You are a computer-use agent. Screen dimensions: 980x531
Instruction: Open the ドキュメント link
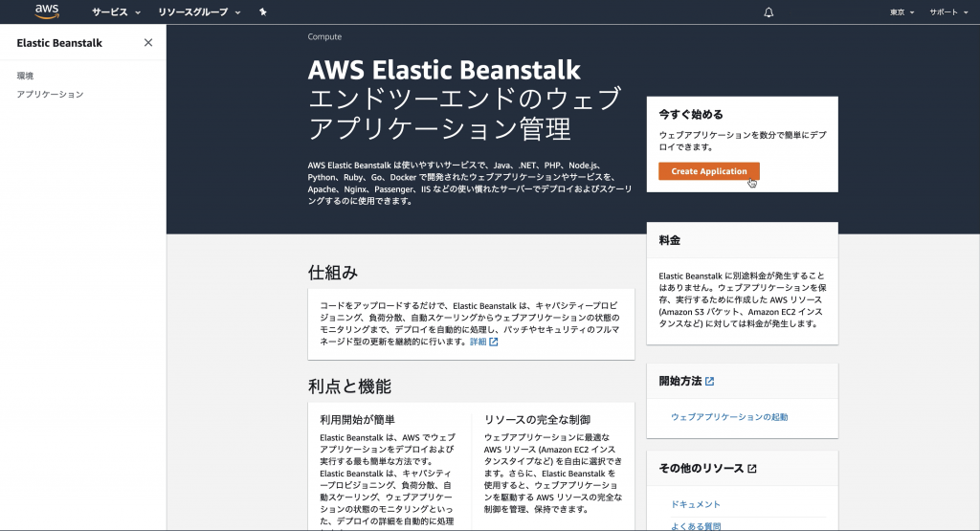696,504
